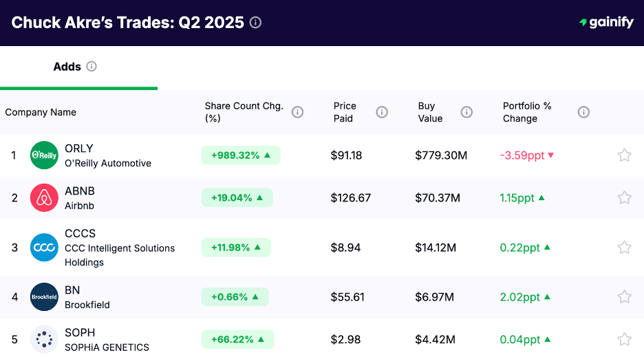This screenshot has width=644, height=359.
Task: Click the 2.02ppt portfolio change
Action: pyautogui.click(x=524, y=297)
